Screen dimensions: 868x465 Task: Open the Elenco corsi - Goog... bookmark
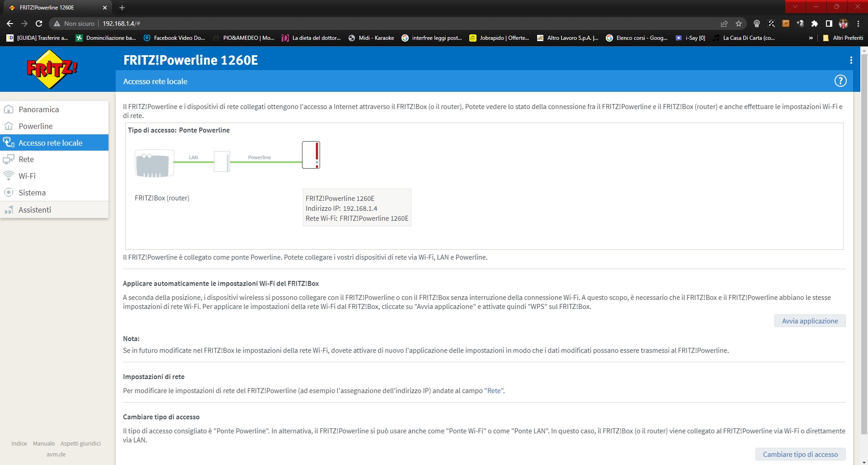click(x=637, y=38)
